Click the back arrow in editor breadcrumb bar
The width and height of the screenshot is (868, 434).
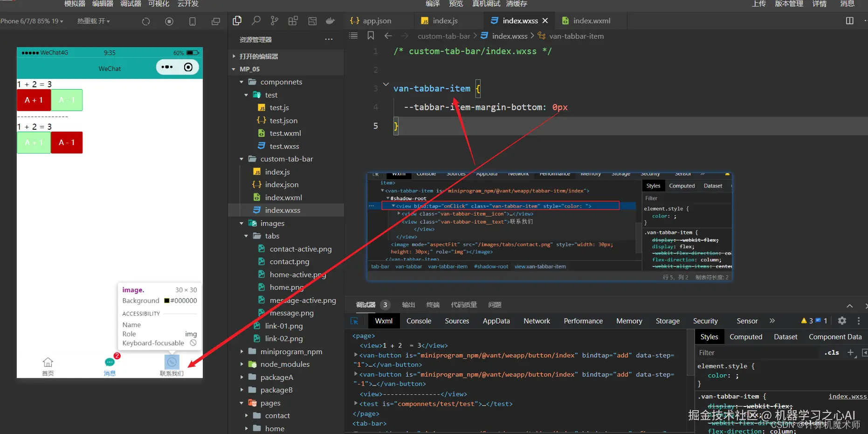click(x=388, y=36)
